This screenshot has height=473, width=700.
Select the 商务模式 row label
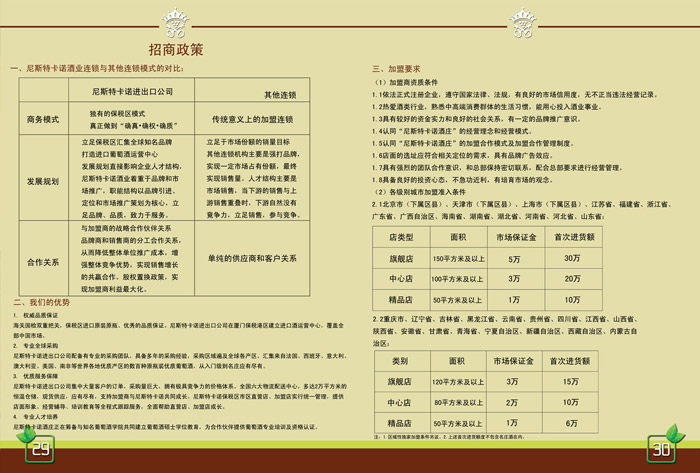[x=43, y=119]
